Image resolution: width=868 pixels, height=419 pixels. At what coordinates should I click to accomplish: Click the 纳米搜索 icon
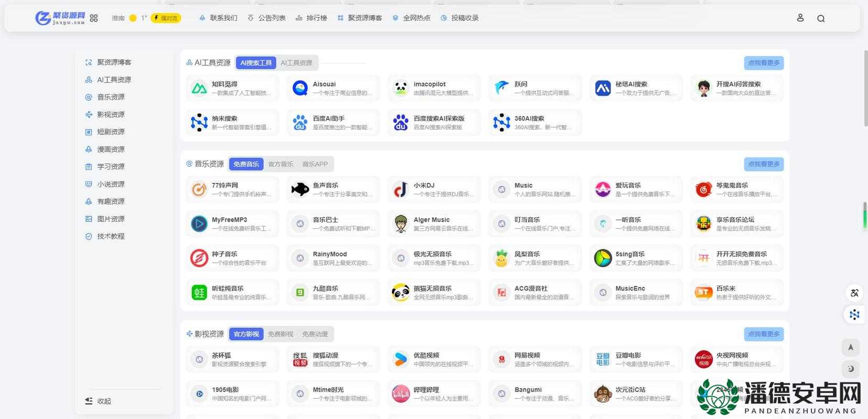199,123
